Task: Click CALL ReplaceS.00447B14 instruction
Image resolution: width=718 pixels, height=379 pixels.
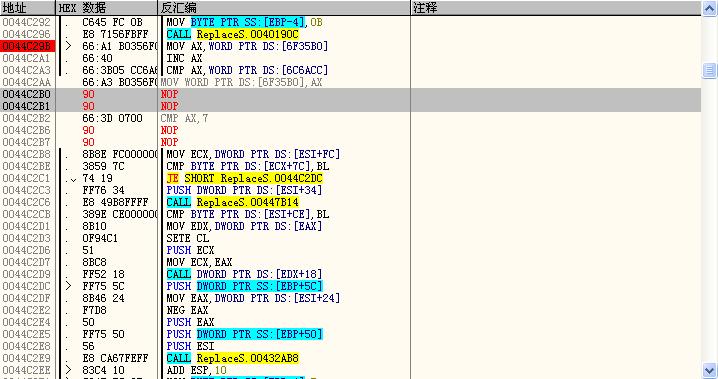Action: pyautogui.click(x=233, y=202)
